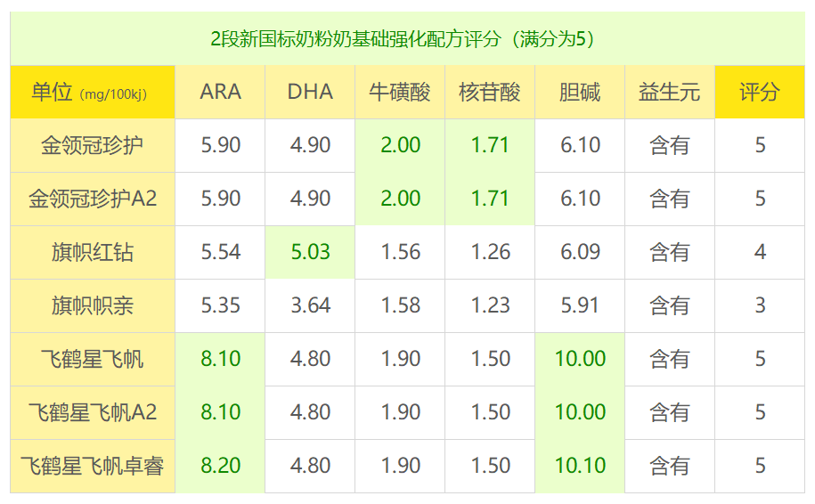Select the 旗帜帜亲 row label
This screenshot has width=815, height=504.
click(x=93, y=305)
